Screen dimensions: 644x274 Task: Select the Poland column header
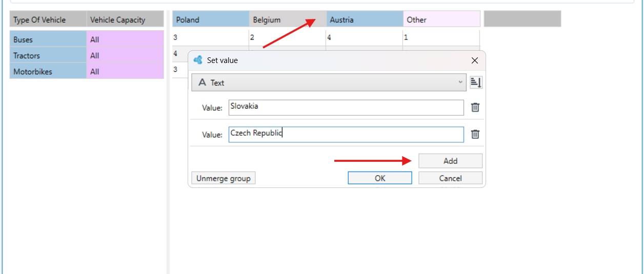pos(211,20)
